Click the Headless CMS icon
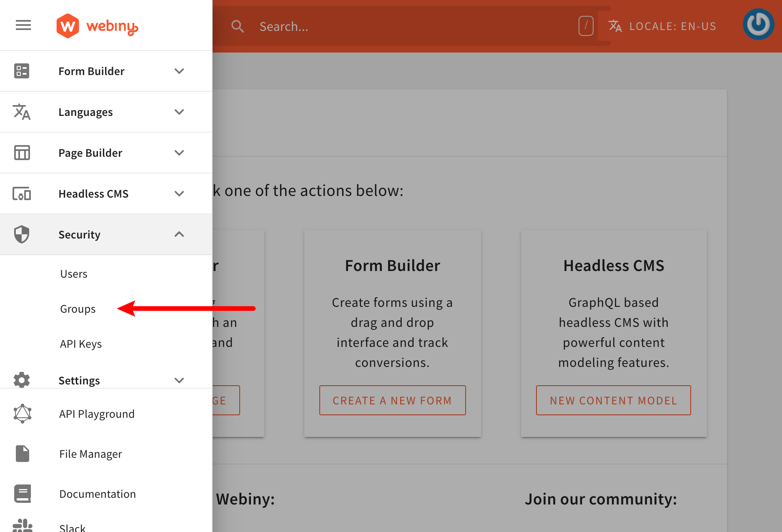The image size is (782, 532). (x=22, y=193)
